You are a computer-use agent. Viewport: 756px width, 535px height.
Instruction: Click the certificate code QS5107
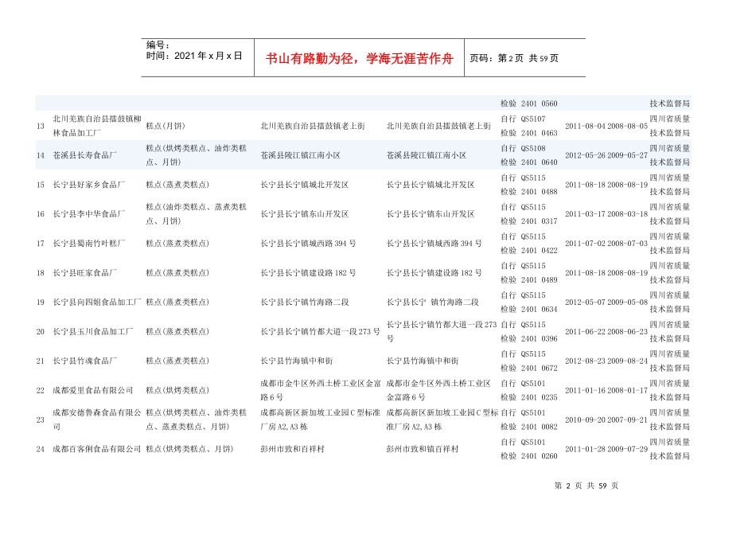[x=533, y=119]
